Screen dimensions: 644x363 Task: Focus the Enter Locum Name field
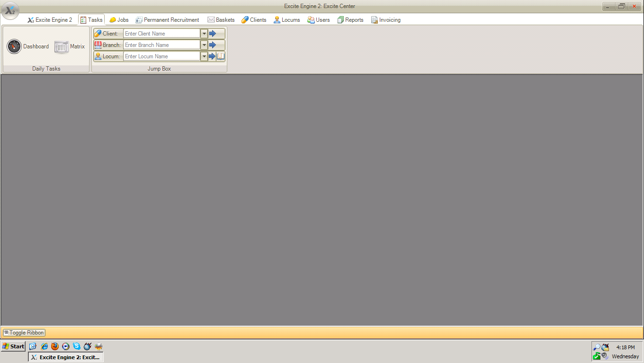point(161,56)
